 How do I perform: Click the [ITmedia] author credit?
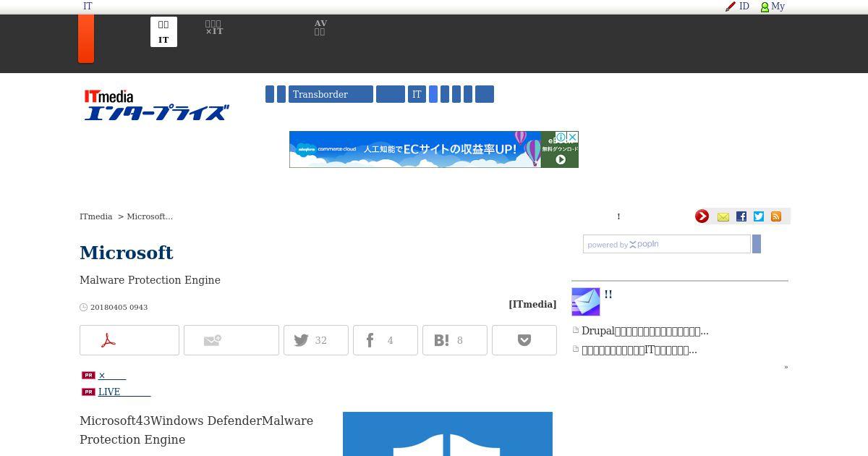pyautogui.click(x=532, y=304)
